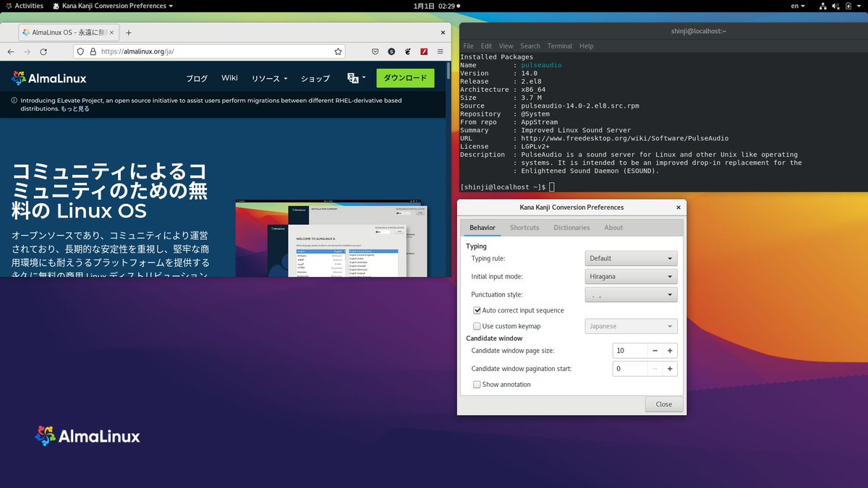
Task: Close the AlmaLinux OS browser tab
Action: pos(111,33)
